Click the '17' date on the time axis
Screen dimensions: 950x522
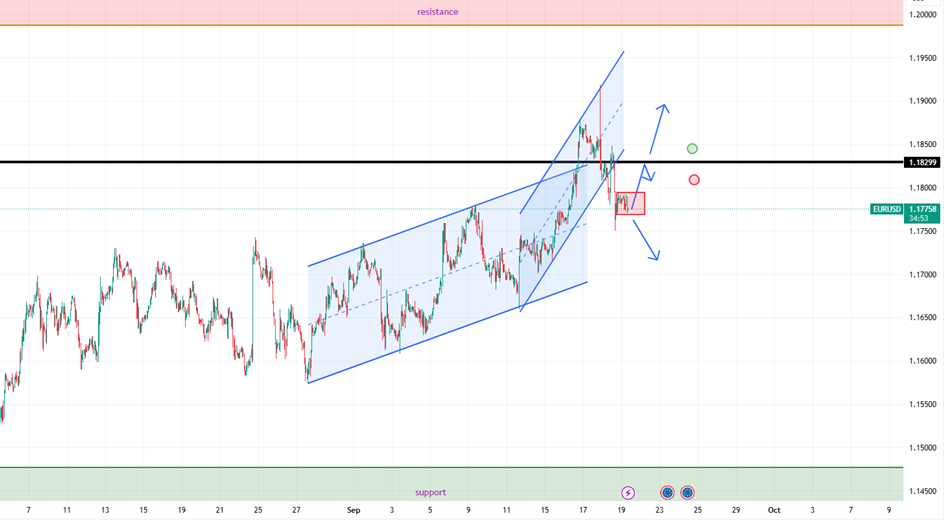(x=583, y=510)
